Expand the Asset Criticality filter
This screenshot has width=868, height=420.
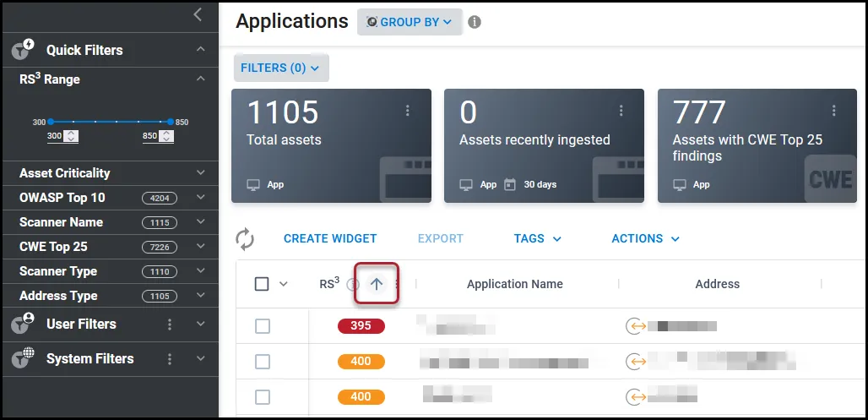(x=201, y=173)
